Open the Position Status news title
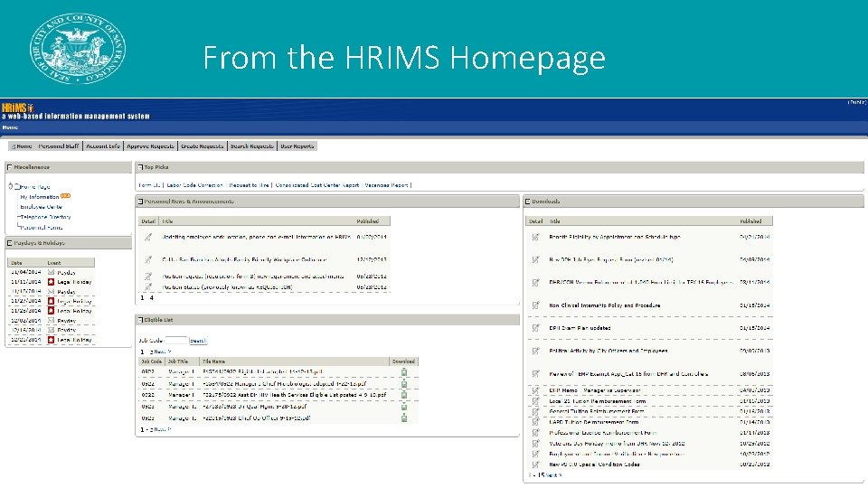 click(x=227, y=287)
